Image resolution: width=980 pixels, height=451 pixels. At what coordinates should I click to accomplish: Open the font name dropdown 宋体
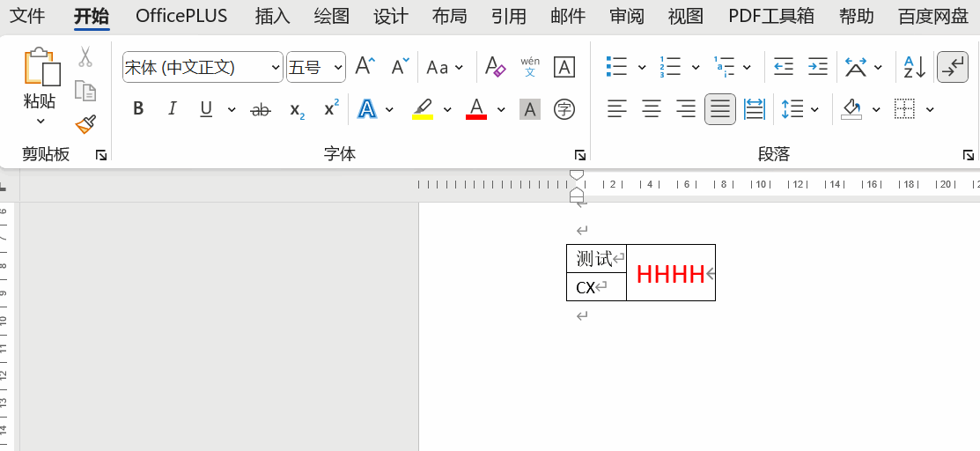(276, 67)
